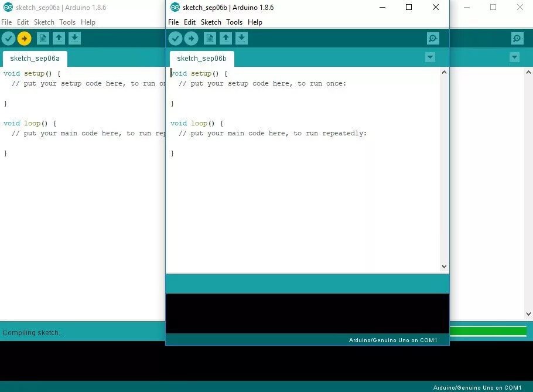Select the sketch_sep06a tab
The image size is (533, 392).
click(35, 59)
